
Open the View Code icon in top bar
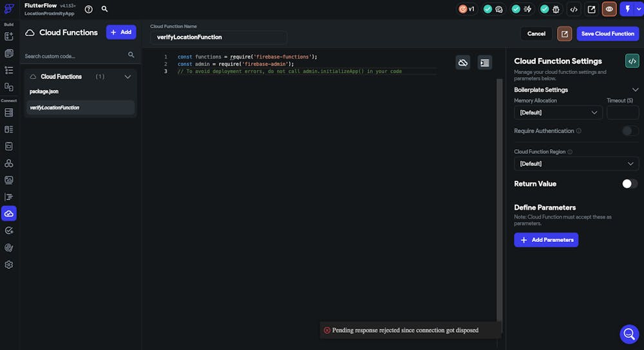(x=574, y=9)
